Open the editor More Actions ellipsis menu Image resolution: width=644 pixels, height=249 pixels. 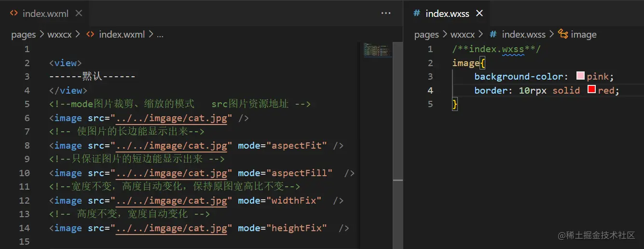tap(386, 14)
